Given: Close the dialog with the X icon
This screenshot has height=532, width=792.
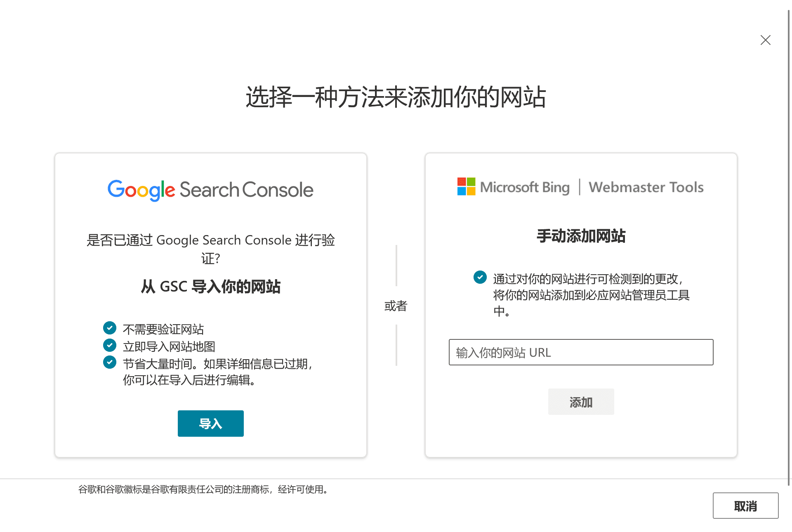Looking at the screenshot, I should [766, 40].
